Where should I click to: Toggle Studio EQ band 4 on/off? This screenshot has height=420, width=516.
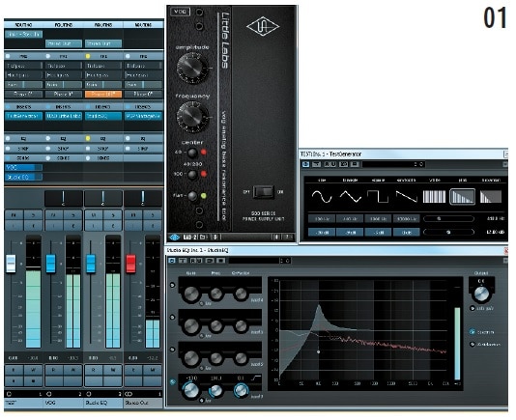pyautogui.click(x=172, y=285)
